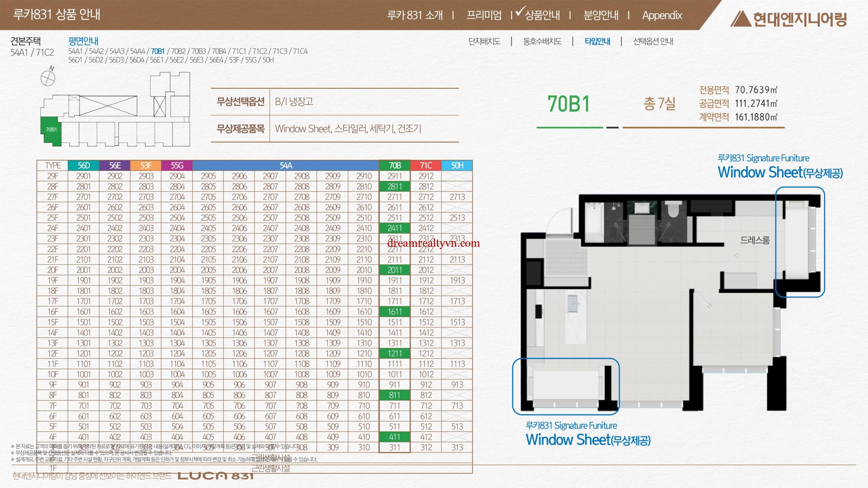Click the dreamrealtyvn.com watermark link
The image size is (868, 488).
coord(433,243)
